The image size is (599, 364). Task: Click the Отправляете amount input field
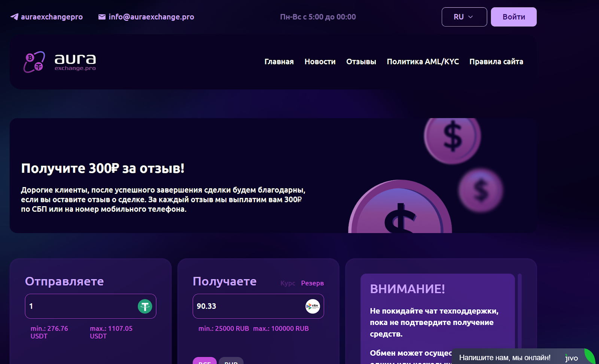(80, 306)
